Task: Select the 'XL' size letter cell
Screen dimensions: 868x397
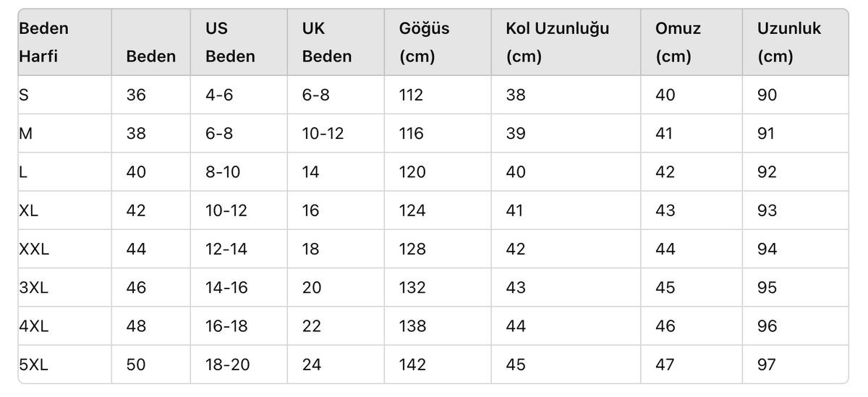Action: [x=29, y=210]
